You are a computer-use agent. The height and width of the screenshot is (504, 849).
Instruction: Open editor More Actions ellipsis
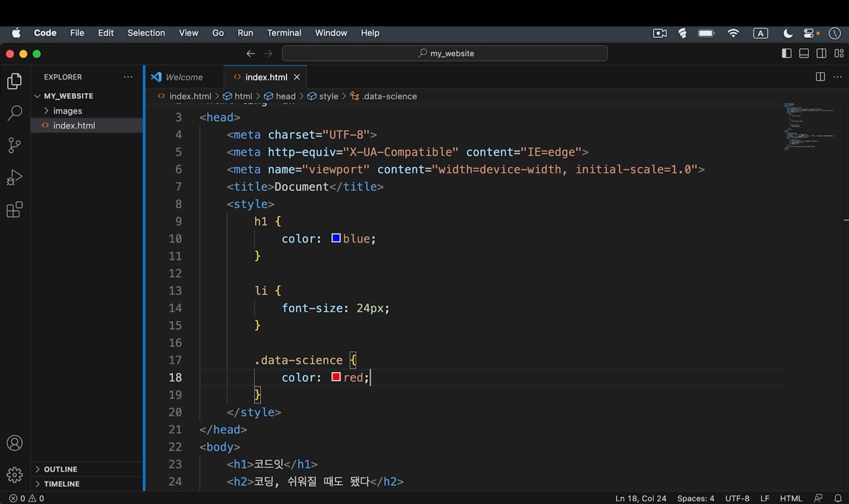click(x=837, y=77)
